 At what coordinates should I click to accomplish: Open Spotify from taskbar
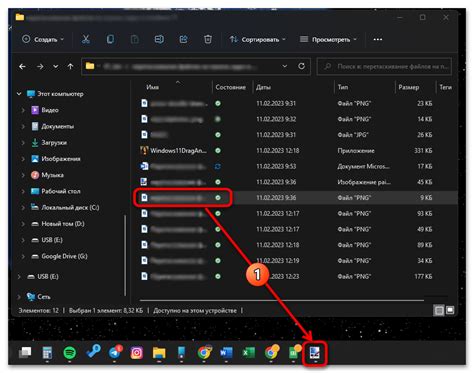[70, 353]
